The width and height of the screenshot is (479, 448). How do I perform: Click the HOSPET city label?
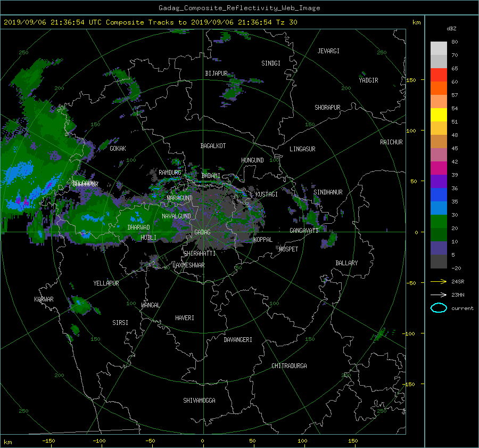coord(288,249)
